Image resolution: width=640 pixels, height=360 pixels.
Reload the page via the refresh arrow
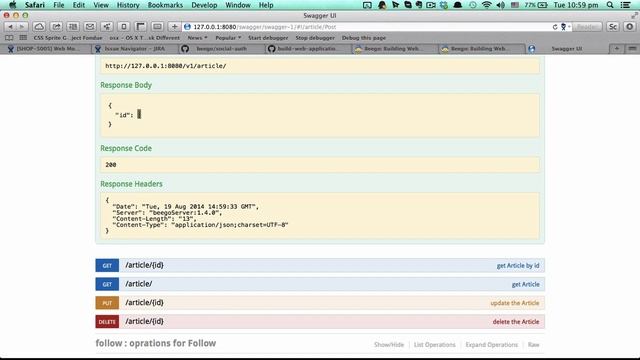555,27
